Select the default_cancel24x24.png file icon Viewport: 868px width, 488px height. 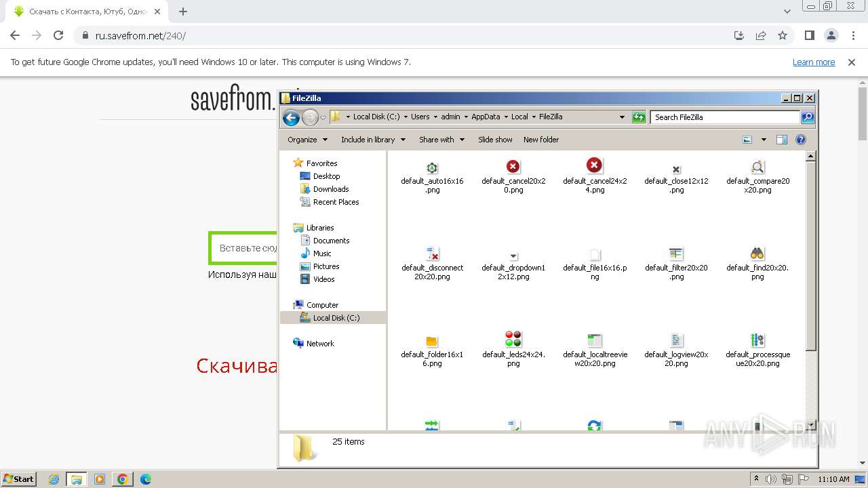[594, 165]
